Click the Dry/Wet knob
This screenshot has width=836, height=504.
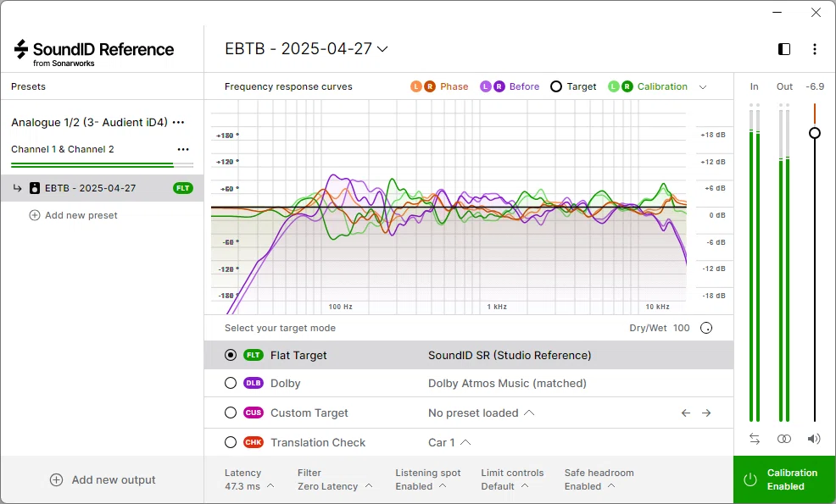(x=706, y=328)
